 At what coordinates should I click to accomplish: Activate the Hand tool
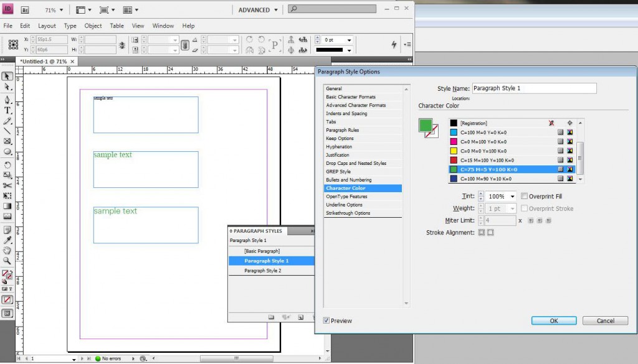7,250
